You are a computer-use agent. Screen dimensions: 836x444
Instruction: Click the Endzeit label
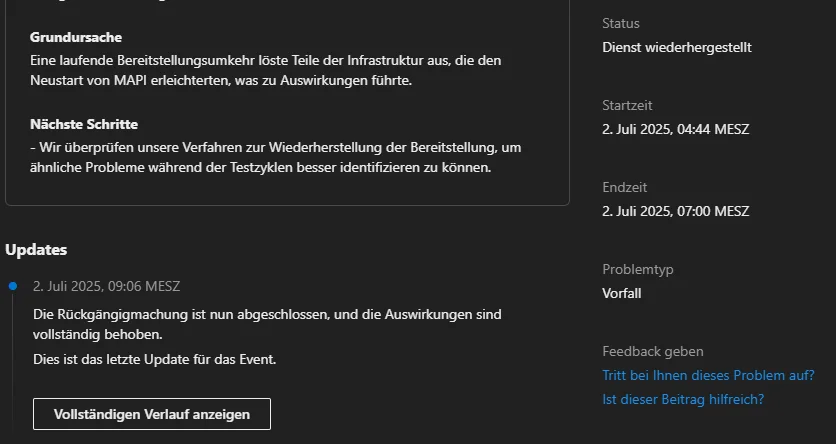(x=624, y=188)
